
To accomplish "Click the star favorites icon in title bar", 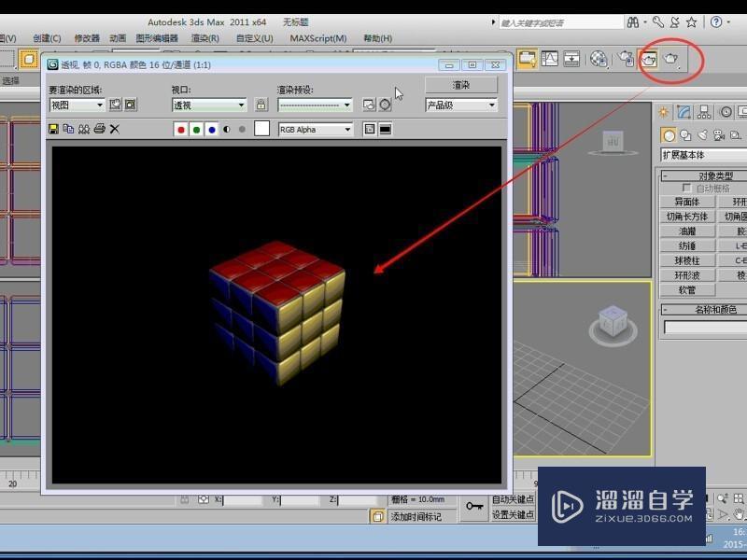I will pos(691,21).
